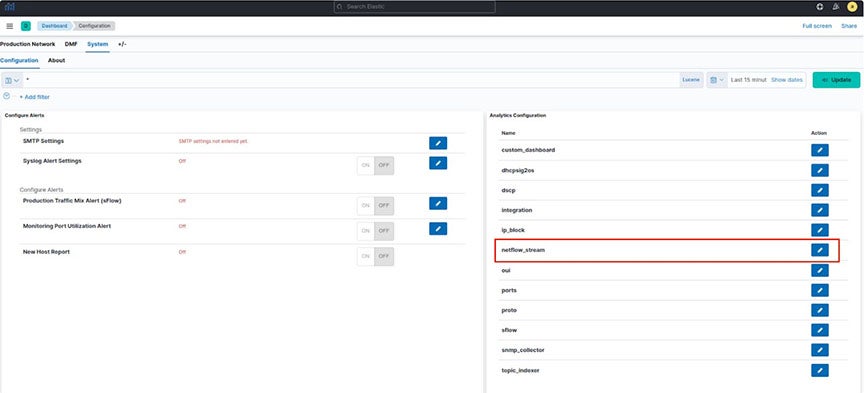Click the snmp_collector name text
The width and height of the screenshot is (864, 393).
click(x=523, y=350)
